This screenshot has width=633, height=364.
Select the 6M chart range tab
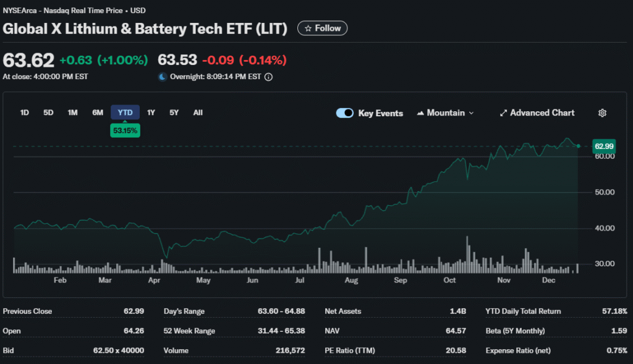(98, 112)
